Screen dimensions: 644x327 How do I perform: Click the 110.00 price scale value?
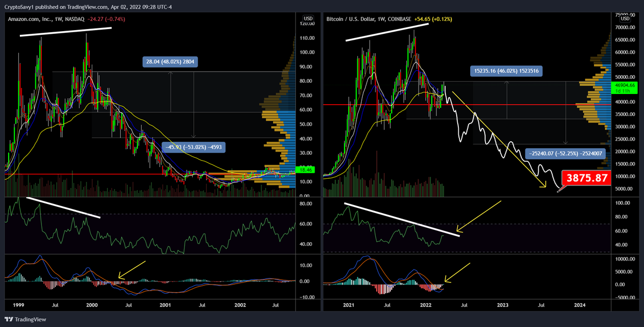pos(307,39)
